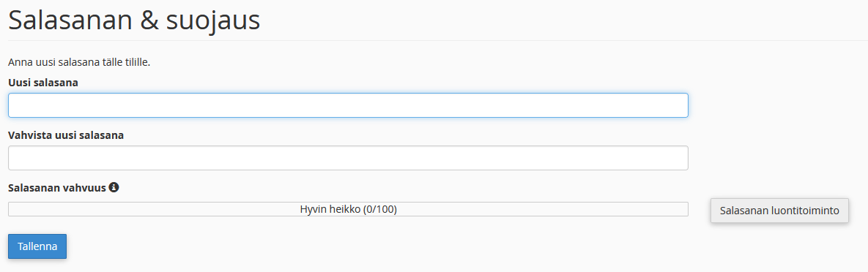Save the password with the Tallenna button
868x272 pixels.
click(37, 246)
